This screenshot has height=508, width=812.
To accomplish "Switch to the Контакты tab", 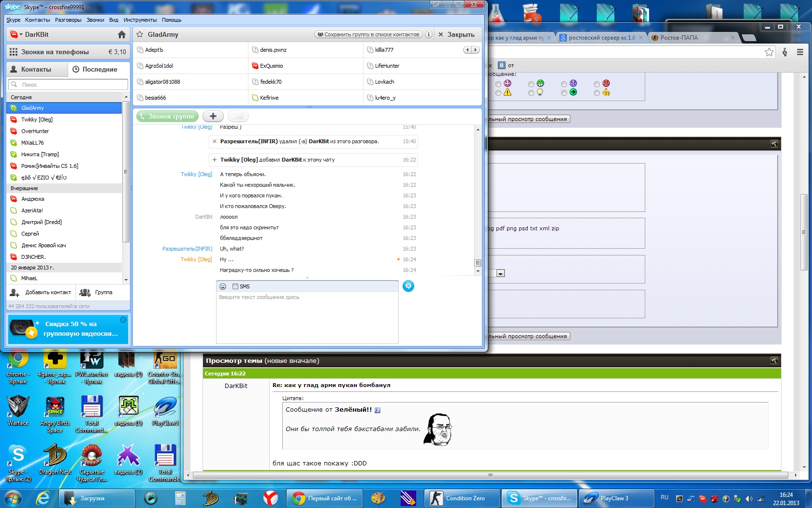I will tap(37, 69).
